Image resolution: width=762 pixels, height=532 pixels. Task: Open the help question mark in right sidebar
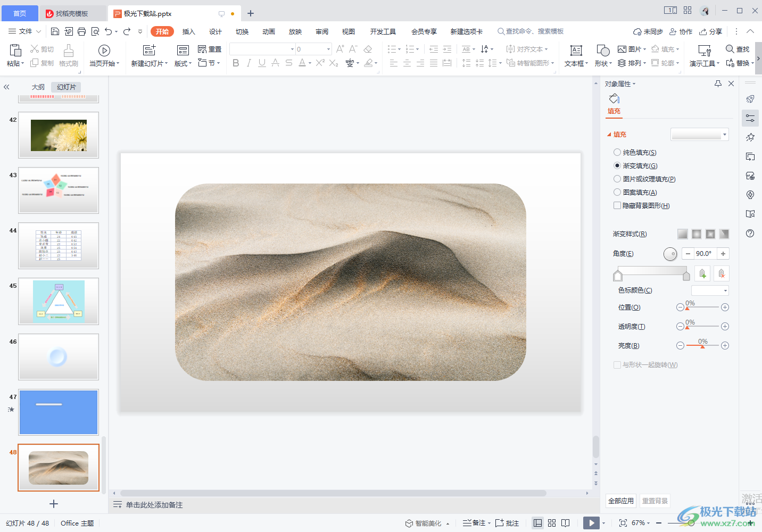tap(750, 233)
